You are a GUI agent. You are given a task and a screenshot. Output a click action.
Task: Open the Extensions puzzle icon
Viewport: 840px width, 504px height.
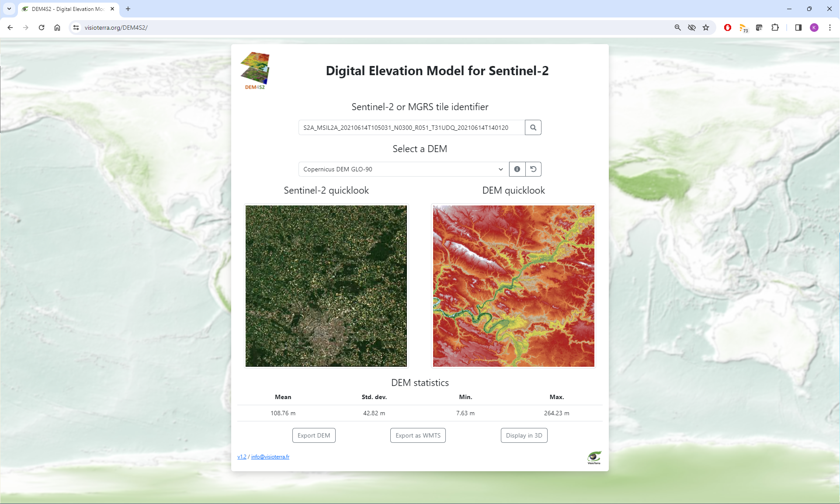point(775,28)
